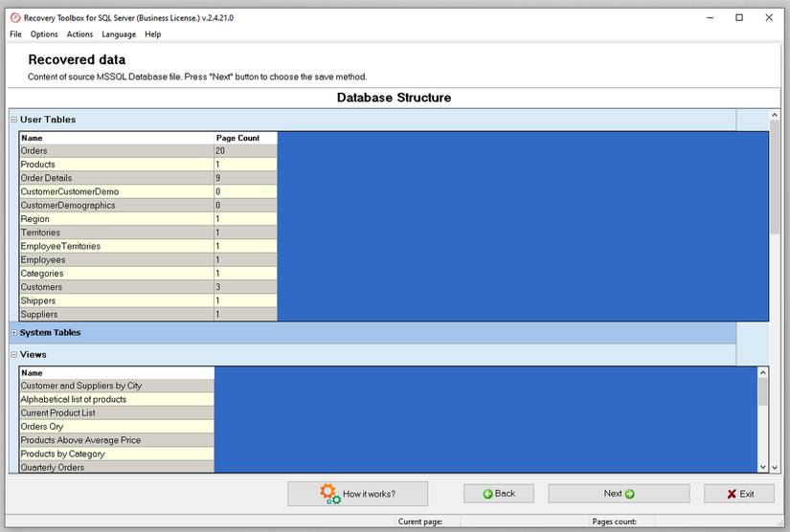Select the Territories table row
Screen dimensions: 790x532
(x=148, y=233)
